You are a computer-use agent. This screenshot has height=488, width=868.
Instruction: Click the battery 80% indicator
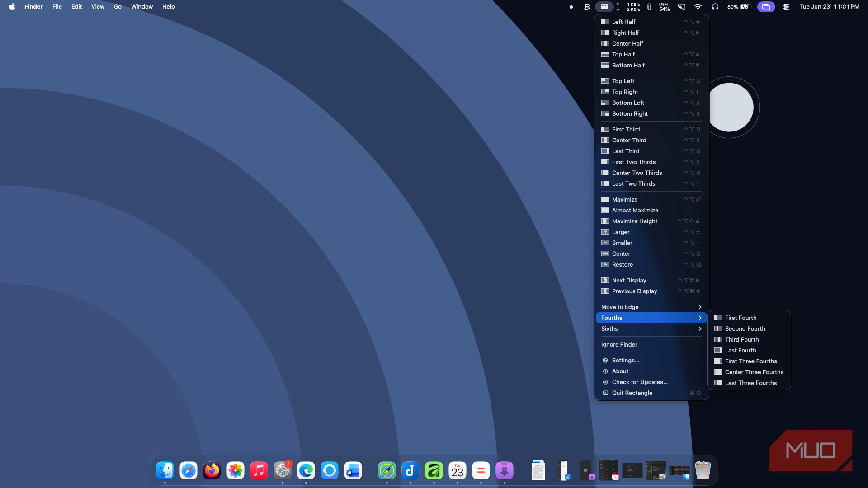tap(739, 7)
